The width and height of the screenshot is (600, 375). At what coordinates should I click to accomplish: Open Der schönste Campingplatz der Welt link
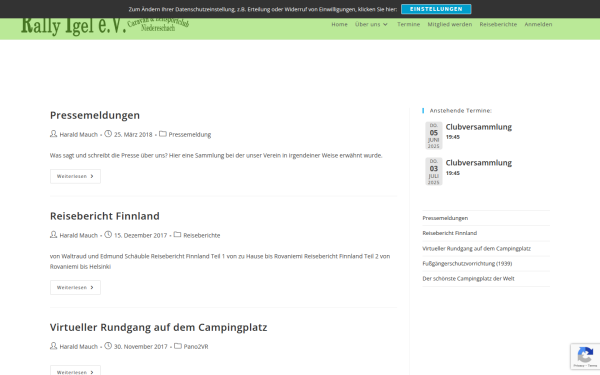coord(468,279)
